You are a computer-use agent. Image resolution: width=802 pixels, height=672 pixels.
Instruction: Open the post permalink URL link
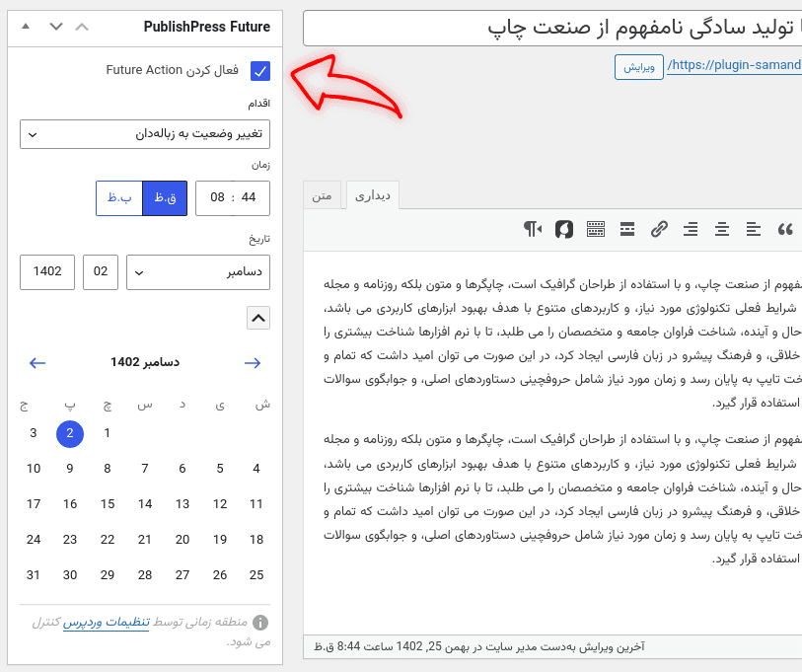tap(735, 65)
